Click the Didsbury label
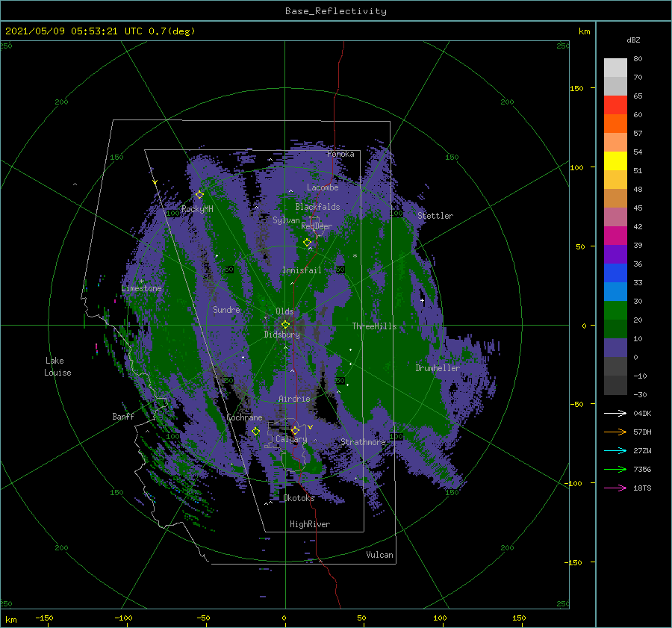The width and height of the screenshot is (672, 628). coord(281,335)
